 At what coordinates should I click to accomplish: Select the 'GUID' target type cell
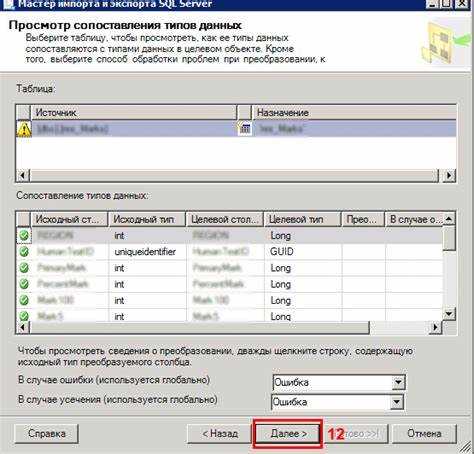pyautogui.click(x=303, y=252)
